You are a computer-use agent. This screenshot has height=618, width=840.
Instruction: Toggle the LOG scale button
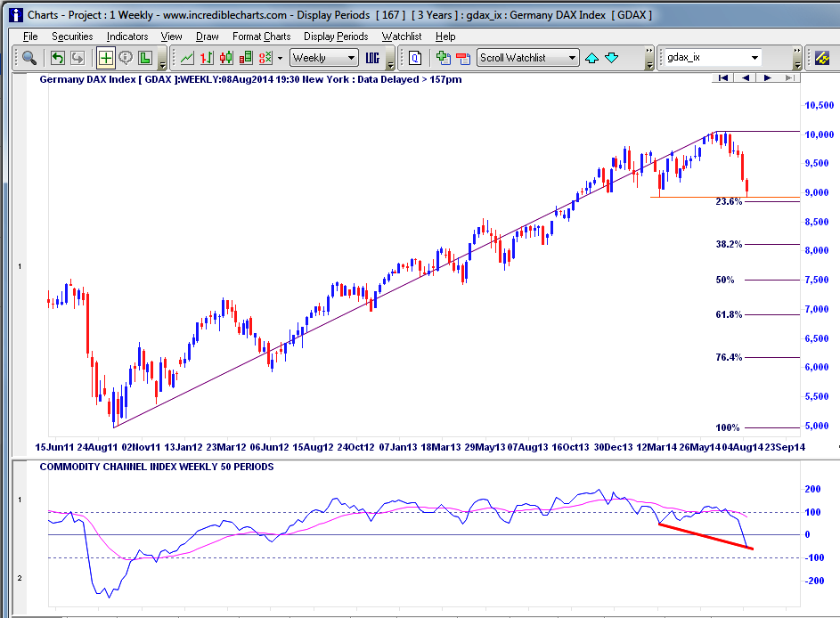372,58
